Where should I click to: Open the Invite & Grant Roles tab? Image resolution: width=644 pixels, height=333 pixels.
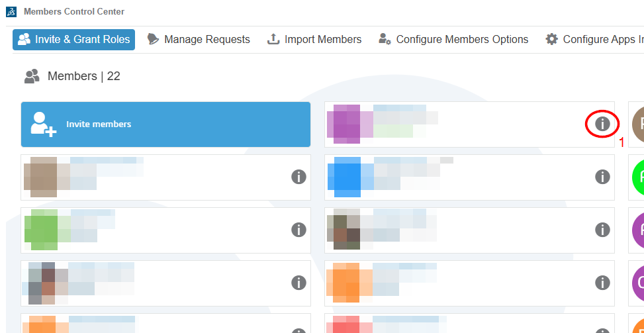[x=74, y=40]
